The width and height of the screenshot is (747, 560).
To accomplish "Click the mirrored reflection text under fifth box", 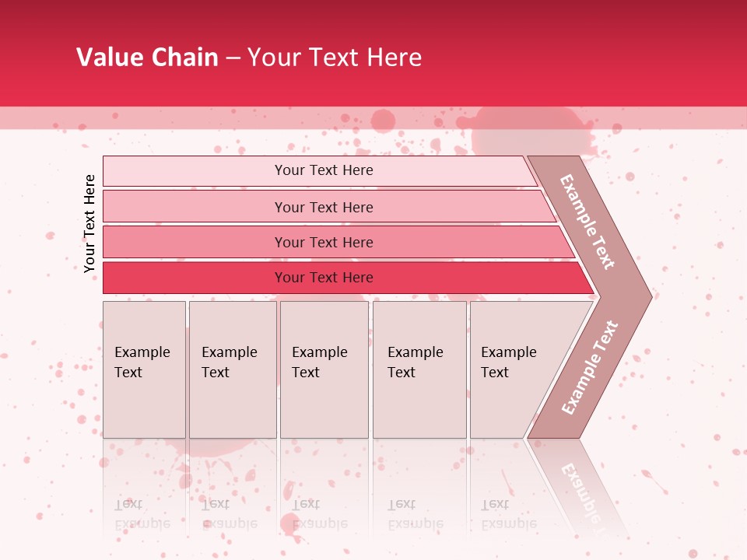I will (x=509, y=514).
